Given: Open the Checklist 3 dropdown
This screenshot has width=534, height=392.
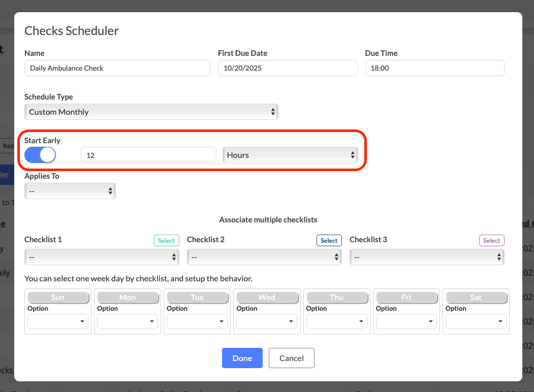Looking at the screenshot, I should coord(427,257).
